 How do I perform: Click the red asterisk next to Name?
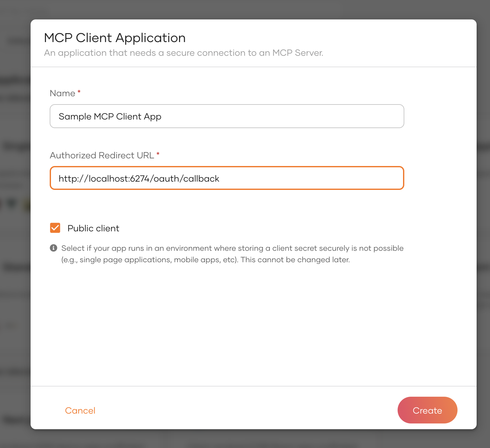point(79,92)
